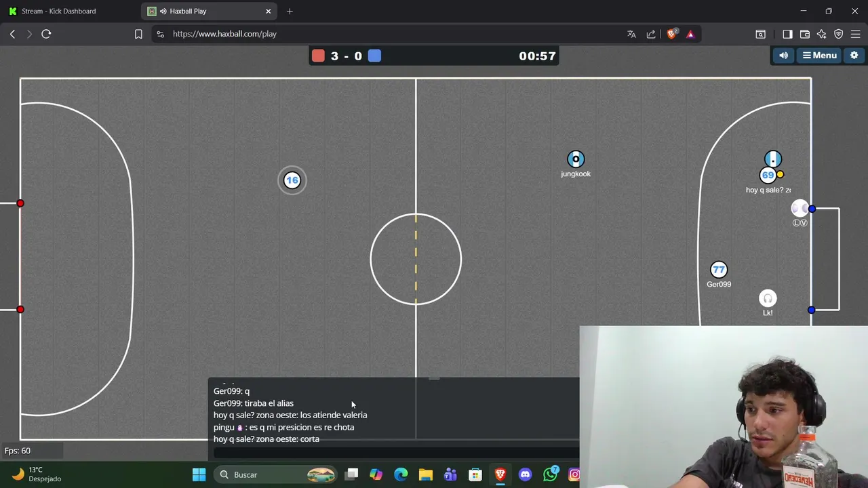Open the page translate icon

(631, 34)
